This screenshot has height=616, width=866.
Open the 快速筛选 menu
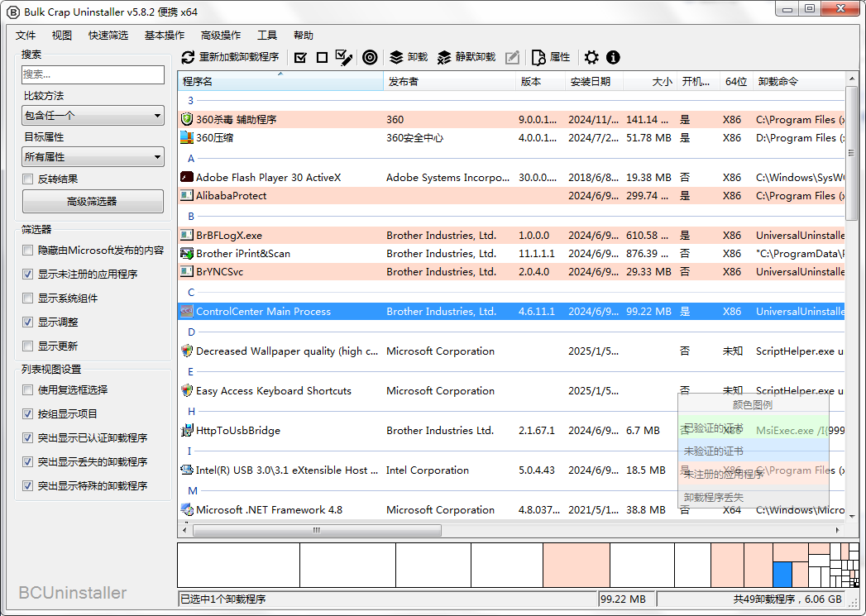[108, 36]
